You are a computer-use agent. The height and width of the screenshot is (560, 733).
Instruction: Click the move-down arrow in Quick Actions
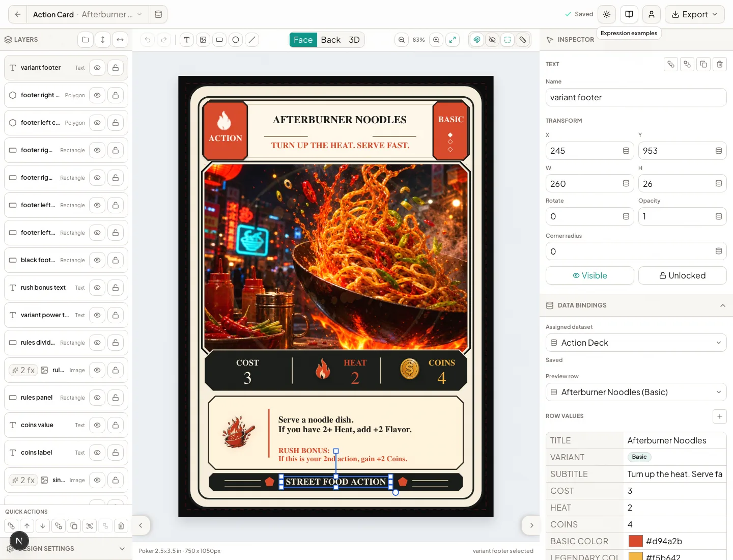click(43, 526)
